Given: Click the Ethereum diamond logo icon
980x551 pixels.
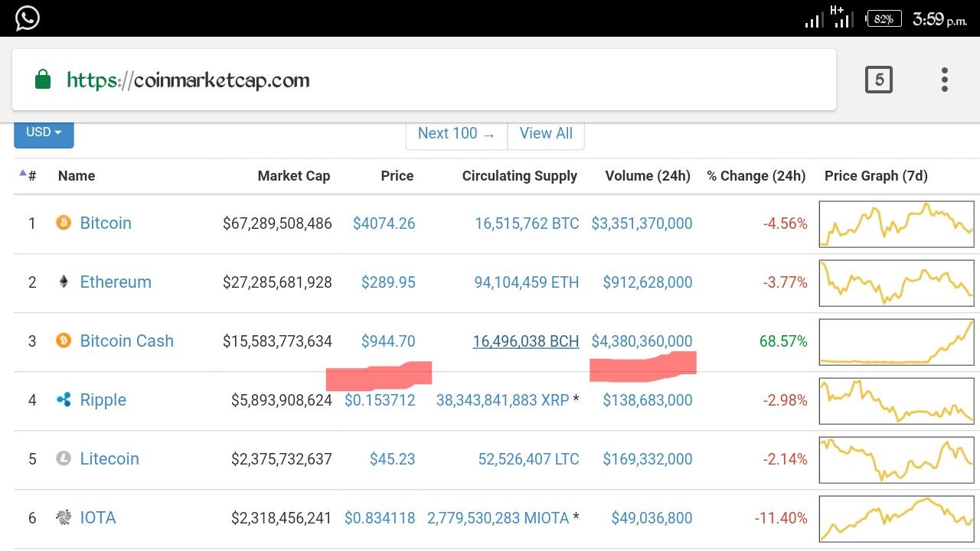Looking at the screenshot, I should point(64,282).
